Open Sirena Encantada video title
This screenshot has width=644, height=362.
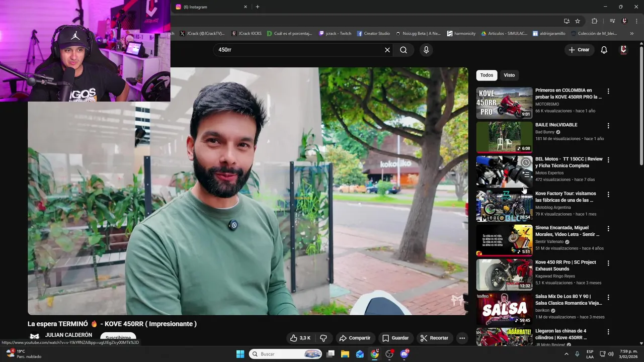pos(567,231)
